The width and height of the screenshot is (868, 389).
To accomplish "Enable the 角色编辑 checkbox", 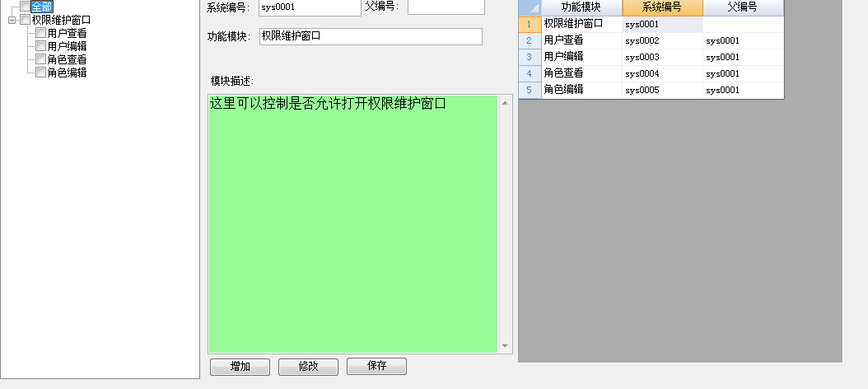I will (x=40, y=73).
